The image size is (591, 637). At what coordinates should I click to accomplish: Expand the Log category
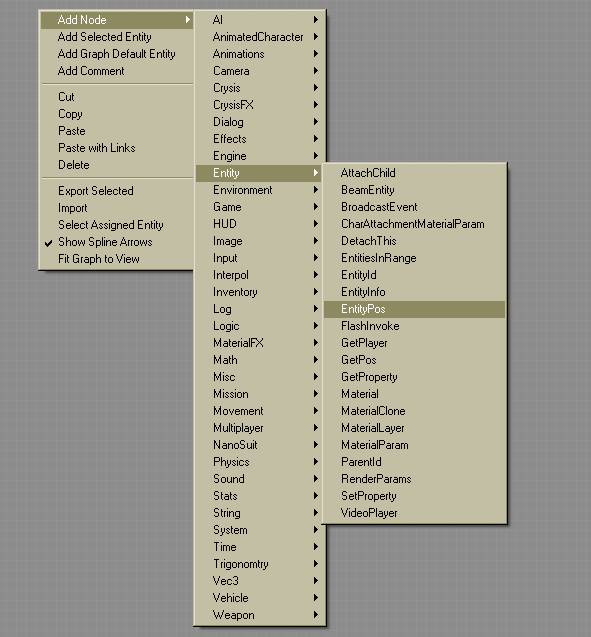(260, 309)
